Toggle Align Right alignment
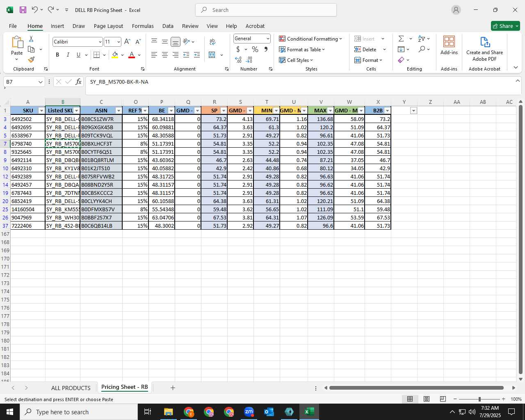Screen dimensions: 525x420 [x=176, y=55]
